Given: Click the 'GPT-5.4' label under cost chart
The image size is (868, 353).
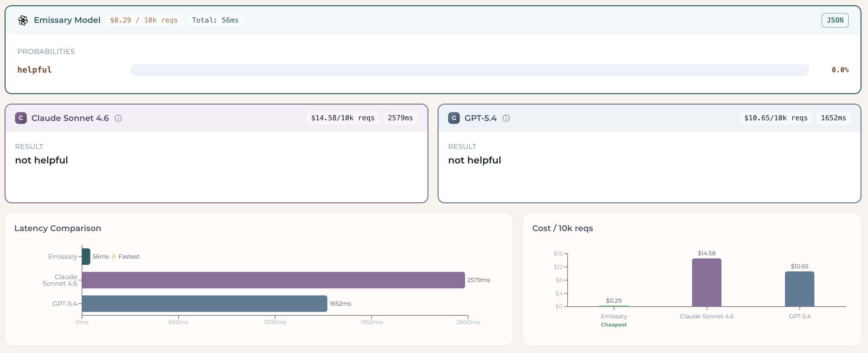Looking at the screenshot, I should pyautogui.click(x=800, y=316).
